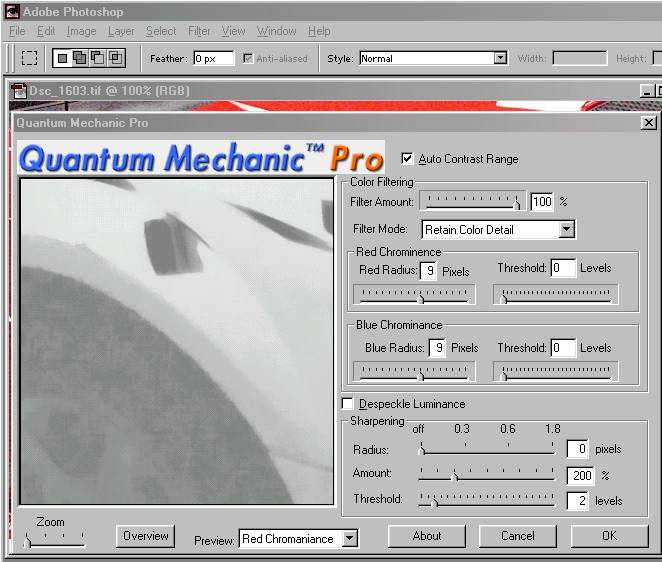This screenshot has width=662, height=562.
Task: Click the Zoom slider
Action: [54, 540]
